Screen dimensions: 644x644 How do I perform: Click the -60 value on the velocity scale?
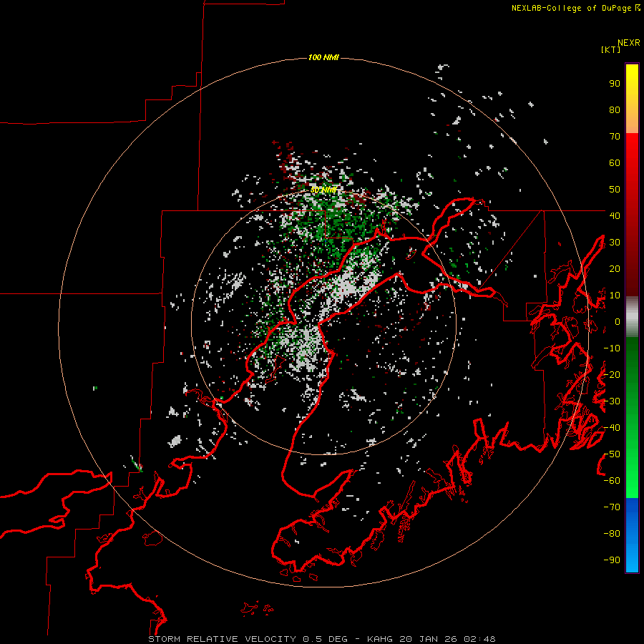point(612,481)
